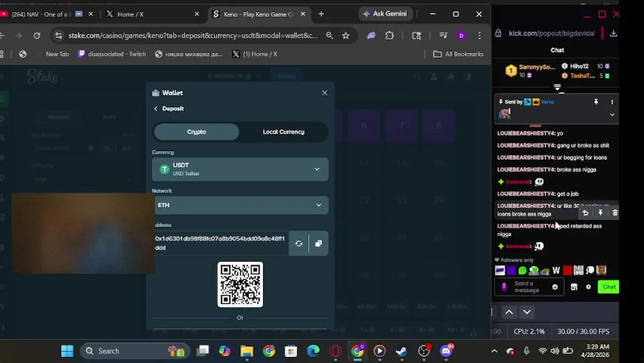
Task: Open the Kick chat shop icon
Action: click(x=573, y=287)
